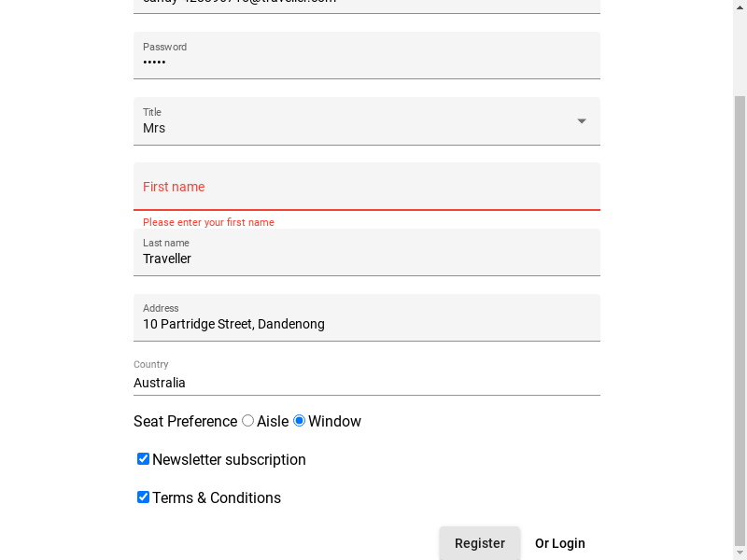Screen dimensions: 747x560
Task: Open the Title field showing Mrs
Action: pos(355,128)
